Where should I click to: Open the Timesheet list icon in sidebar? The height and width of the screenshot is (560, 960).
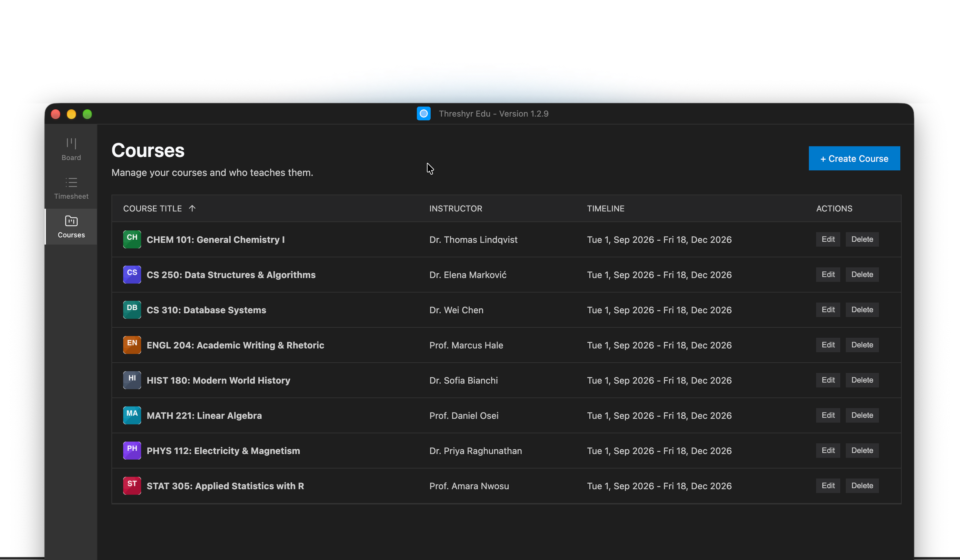[x=71, y=182]
